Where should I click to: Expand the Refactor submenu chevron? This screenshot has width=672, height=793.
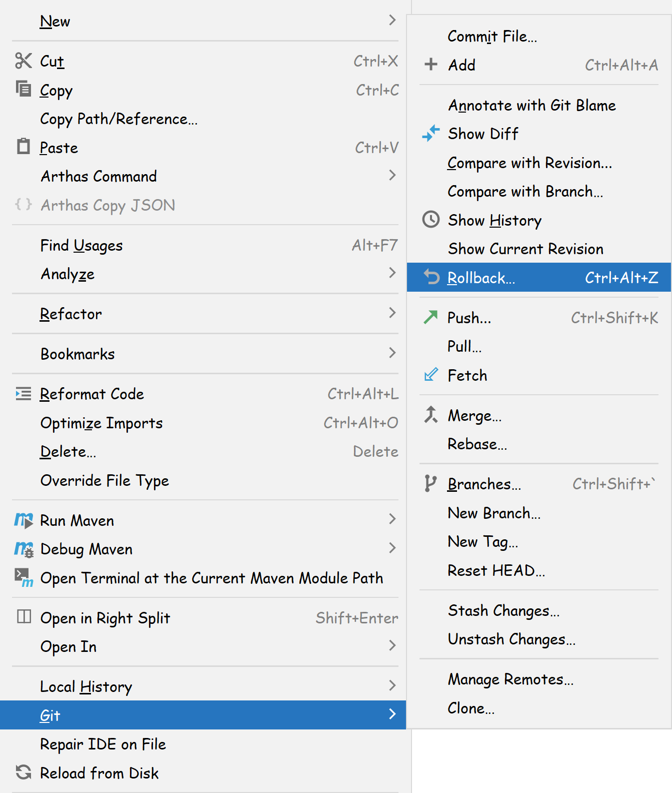point(392,313)
